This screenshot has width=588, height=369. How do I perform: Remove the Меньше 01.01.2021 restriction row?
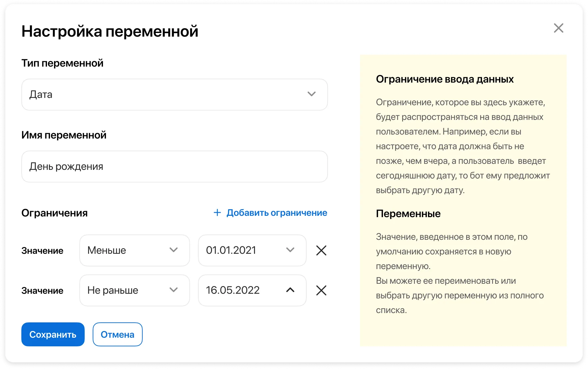pyautogui.click(x=321, y=250)
